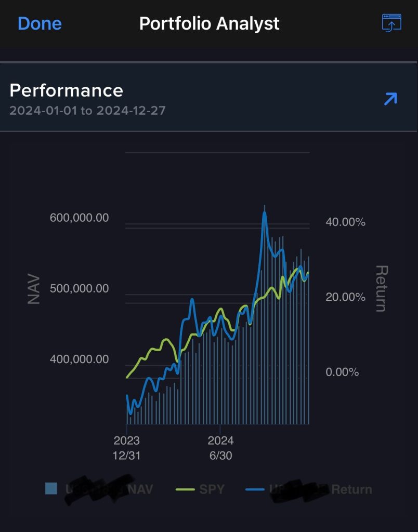Click the 600,000.00 NAV axis label
The width and height of the screenshot is (418, 532).
(x=80, y=218)
